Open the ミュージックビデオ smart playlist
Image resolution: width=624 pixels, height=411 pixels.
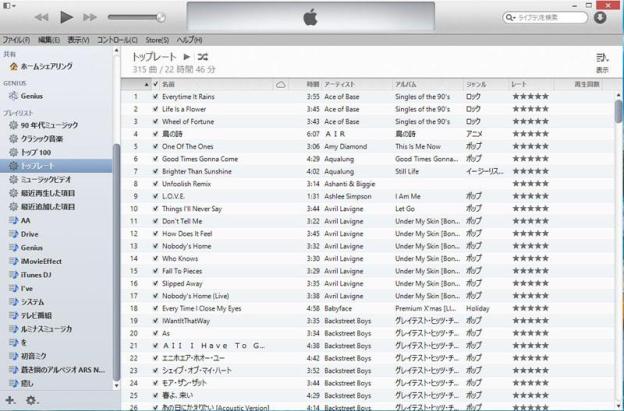(40, 179)
